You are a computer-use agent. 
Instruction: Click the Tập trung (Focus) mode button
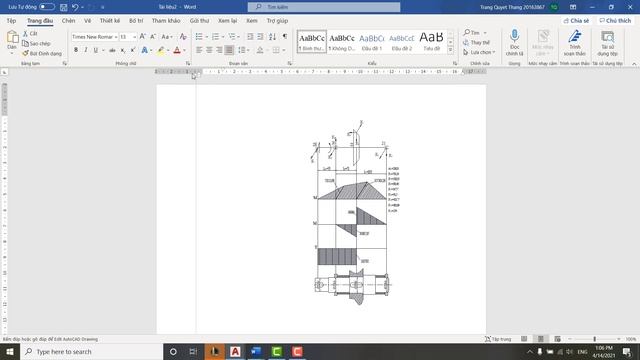click(498, 339)
